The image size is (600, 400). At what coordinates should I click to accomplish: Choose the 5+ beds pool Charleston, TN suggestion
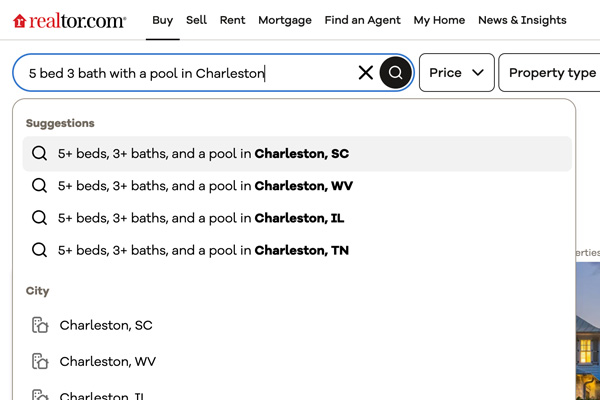point(203,250)
